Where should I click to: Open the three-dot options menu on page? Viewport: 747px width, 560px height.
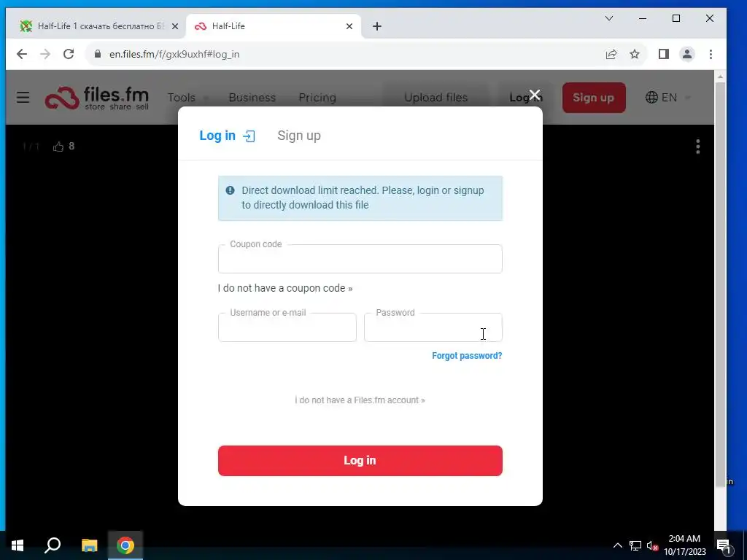click(x=697, y=147)
